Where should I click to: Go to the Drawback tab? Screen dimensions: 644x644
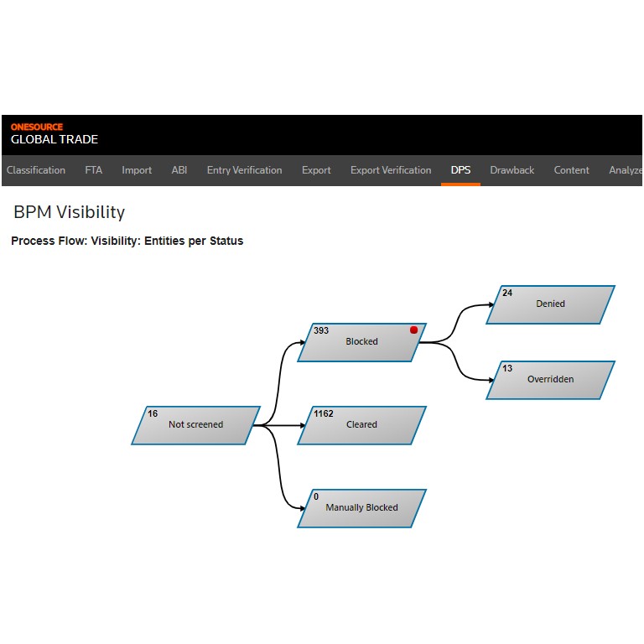coord(512,170)
